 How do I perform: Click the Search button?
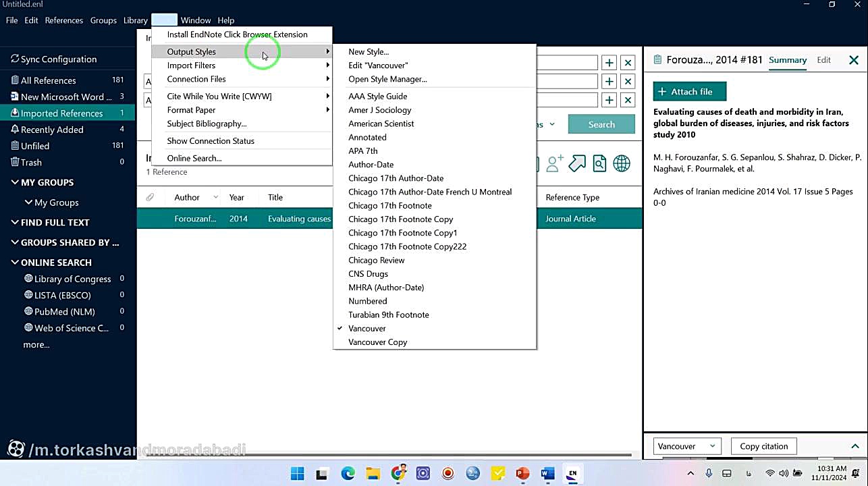601,124
